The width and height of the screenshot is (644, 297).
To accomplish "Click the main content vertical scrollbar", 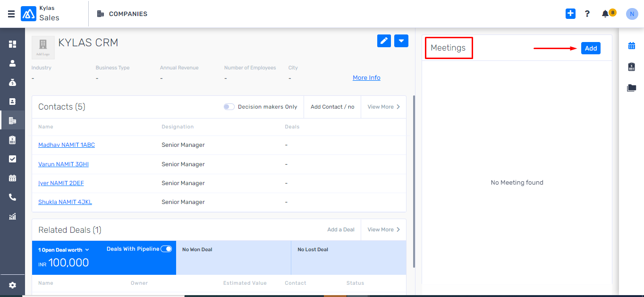I will coord(414,182).
